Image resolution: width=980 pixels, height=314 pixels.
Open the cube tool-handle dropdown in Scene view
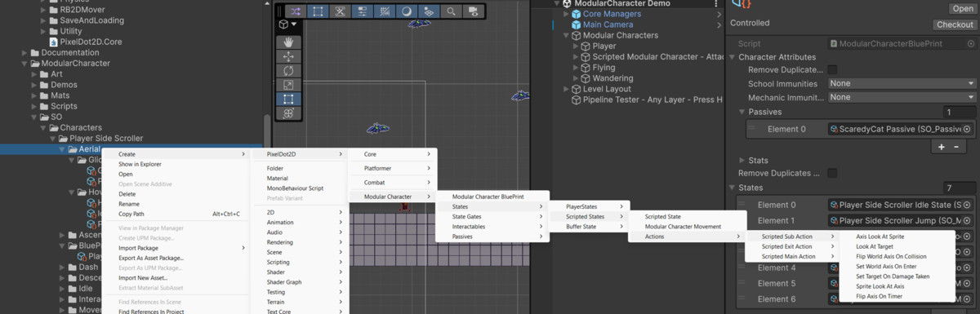point(288,24)
